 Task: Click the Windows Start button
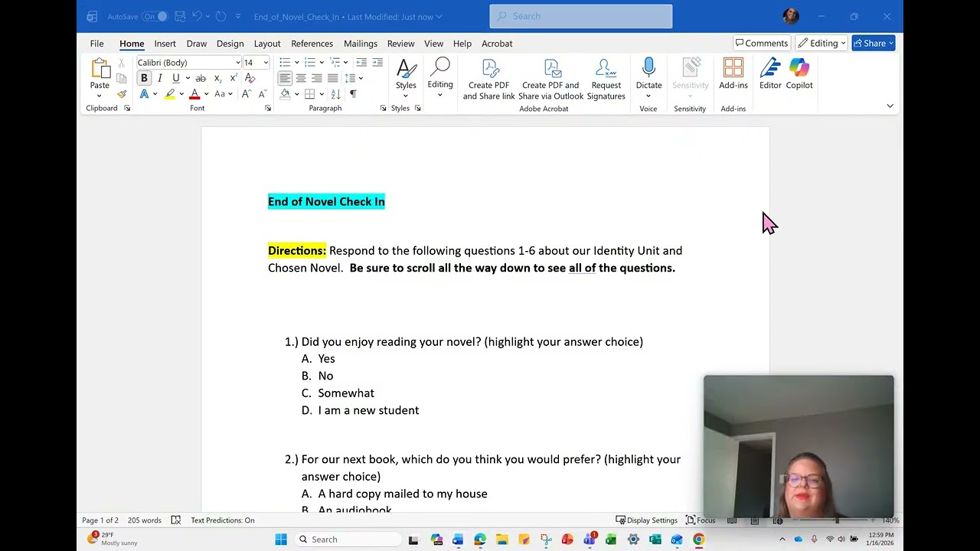point(281,540)
